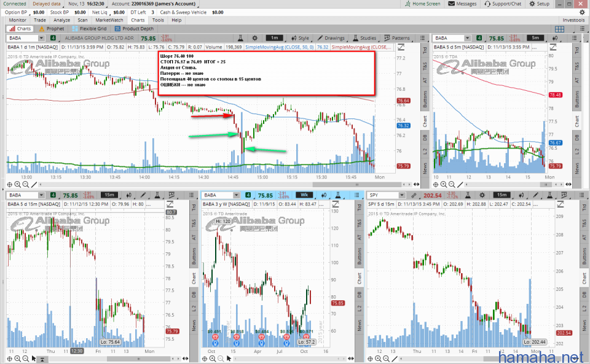590x364 pixels.
Task: Change the Wk timeframe on the weekly chart
Action: pos(304,195)
